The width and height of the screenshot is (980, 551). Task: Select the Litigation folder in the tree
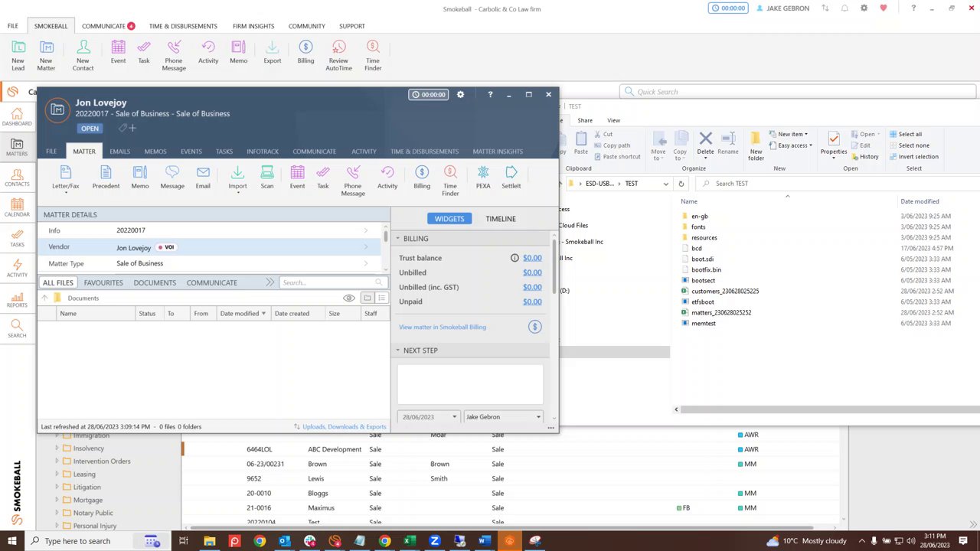click(87, 487)
